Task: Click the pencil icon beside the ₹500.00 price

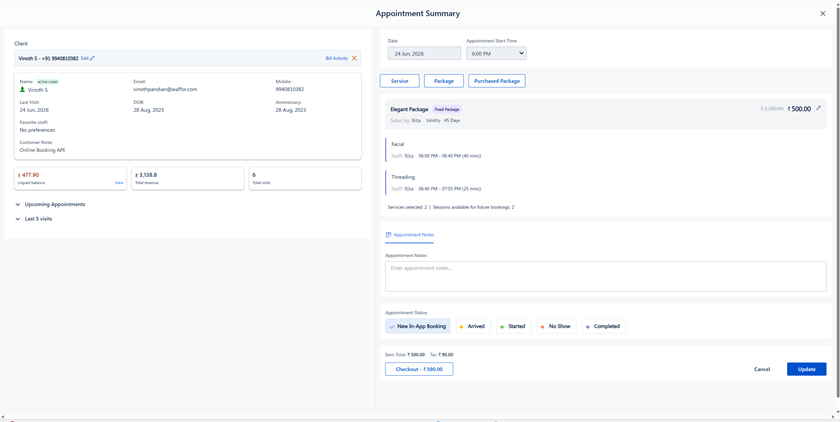Action: pyautogui.click(x=818, y=108)
